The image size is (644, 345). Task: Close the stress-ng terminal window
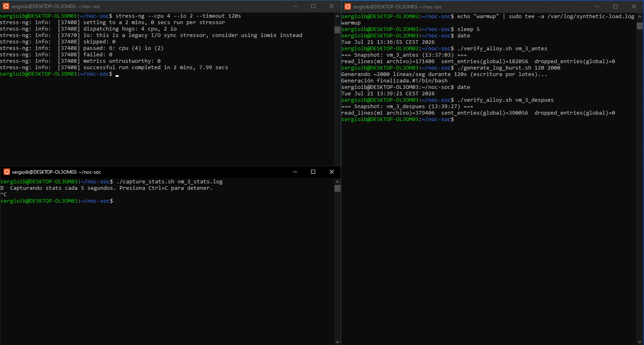pos(332,6)
